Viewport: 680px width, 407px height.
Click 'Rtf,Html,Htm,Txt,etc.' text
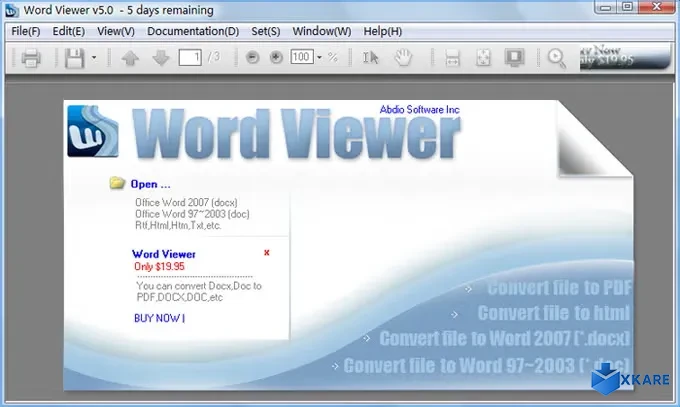tap(178, 225)
